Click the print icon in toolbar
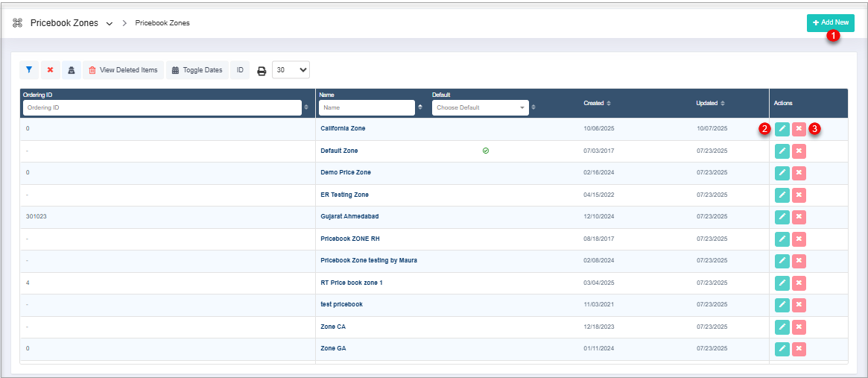The image size is (868, 378). pos(262,71)
